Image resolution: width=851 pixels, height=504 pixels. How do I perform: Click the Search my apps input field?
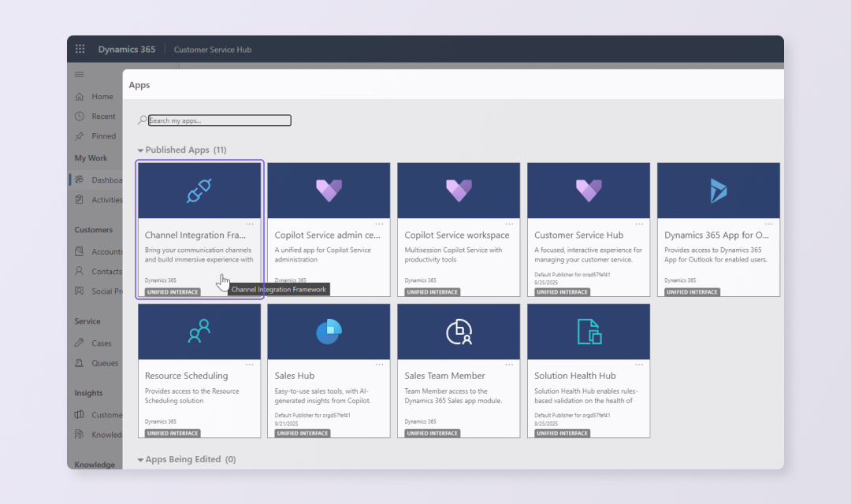pos(219,120)
